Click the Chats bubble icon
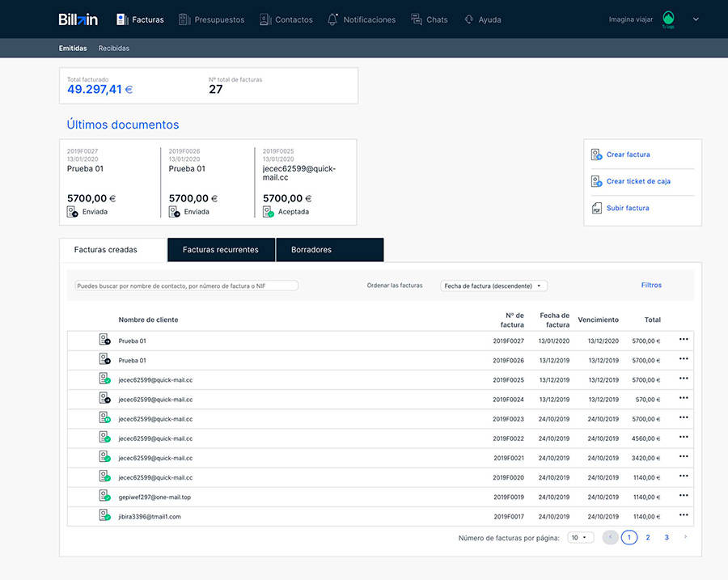The height and width of the screenshot is (580, 728). coord(415,19)
